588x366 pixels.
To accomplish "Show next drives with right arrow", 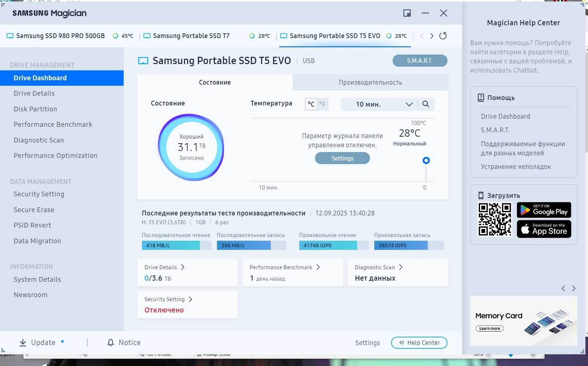I will tap(432, 36).
